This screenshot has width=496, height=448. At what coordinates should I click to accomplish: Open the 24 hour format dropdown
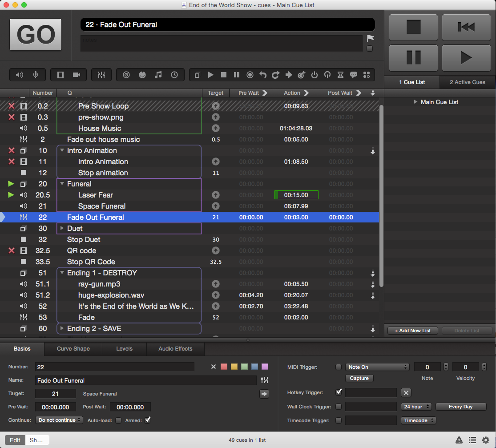tap(416, 407)
